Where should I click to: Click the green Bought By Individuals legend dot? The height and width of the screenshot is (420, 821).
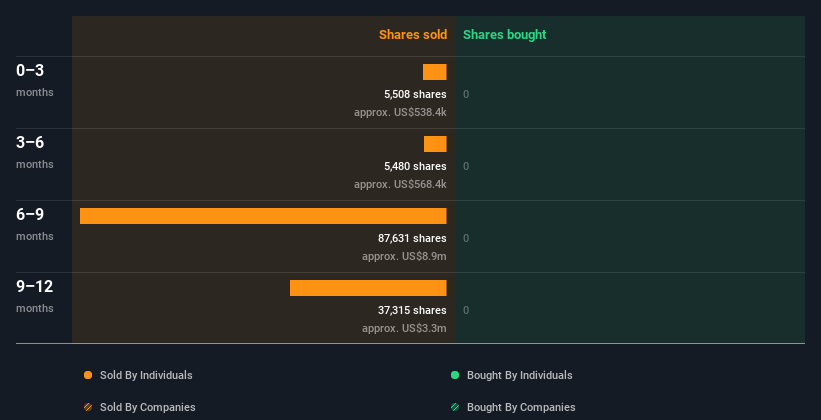pyautogui.click(x=455, y=375)
